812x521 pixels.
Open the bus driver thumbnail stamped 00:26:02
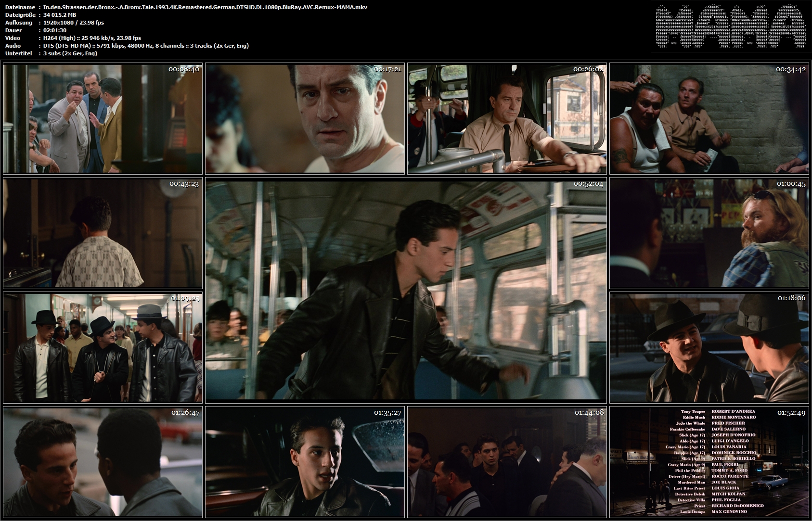(507, 118)
